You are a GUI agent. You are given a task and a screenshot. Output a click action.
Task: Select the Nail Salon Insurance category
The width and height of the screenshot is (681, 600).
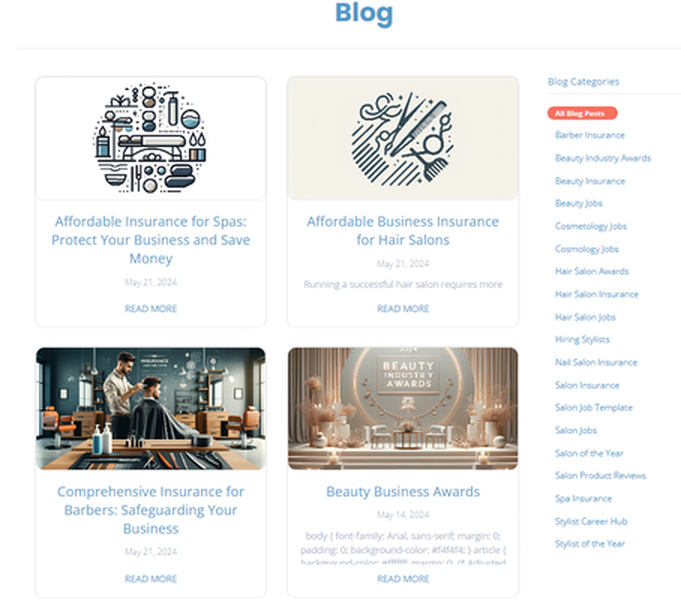click(596, 362)
